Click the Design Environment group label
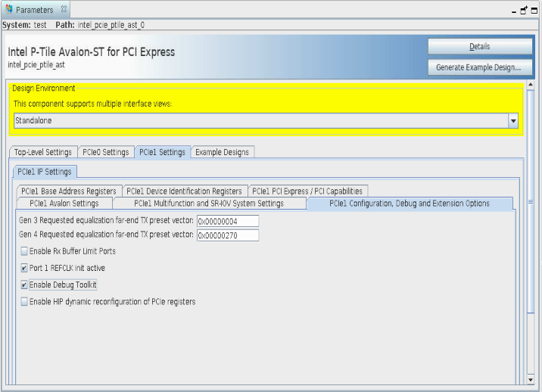The image size is (542, 392). coord(44,88)
